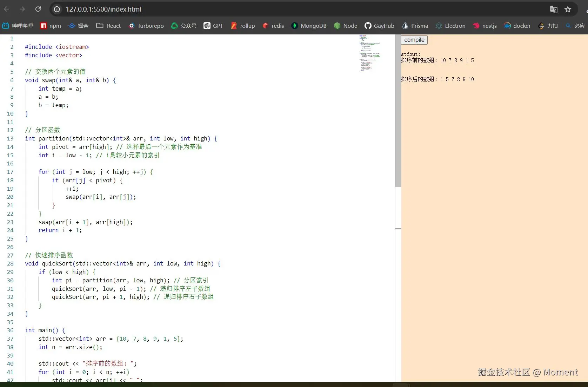Viewport: 588px width, 387px height.
Task: Click the line 'int main() {'
Action: pyautogui.click(x=45, y=330)
